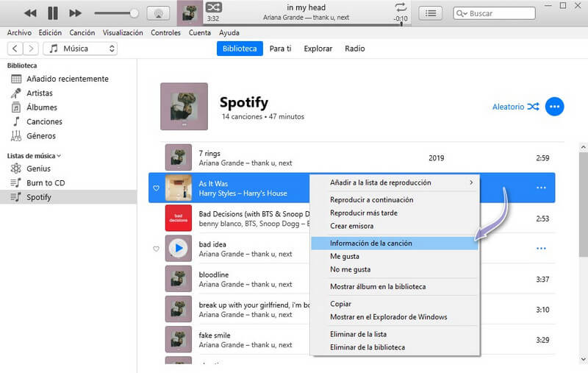Choose Información de la canción
The height and width of the screenshot is (373, 588).
395,244
